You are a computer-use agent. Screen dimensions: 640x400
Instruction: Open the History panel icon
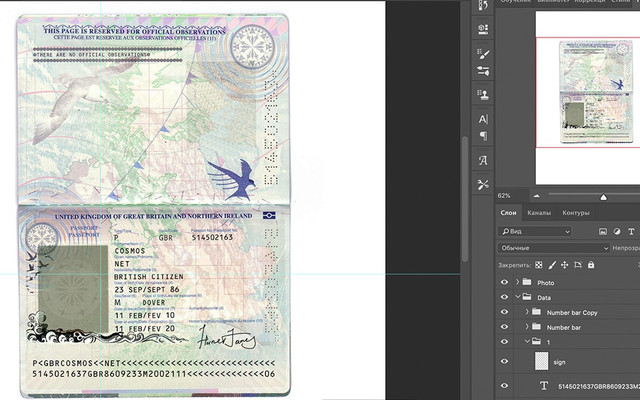click(483, 6)
